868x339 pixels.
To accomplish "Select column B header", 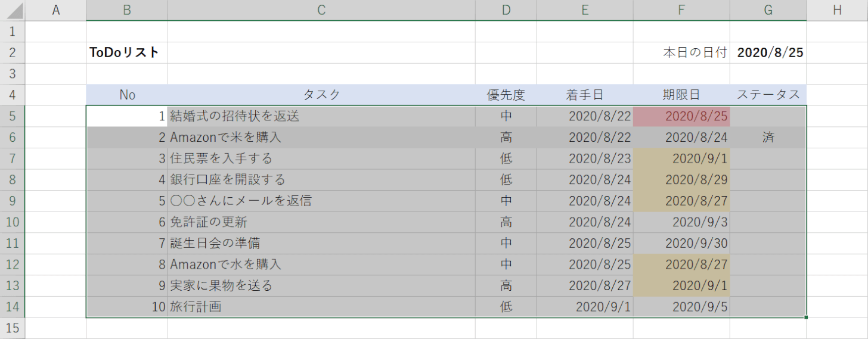I will point(127,10).
